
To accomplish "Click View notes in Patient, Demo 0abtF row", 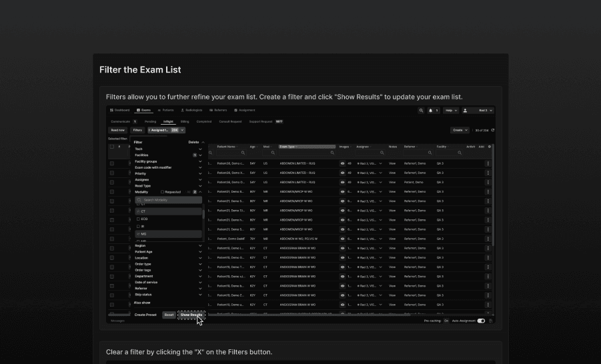I will pos(392,239).
